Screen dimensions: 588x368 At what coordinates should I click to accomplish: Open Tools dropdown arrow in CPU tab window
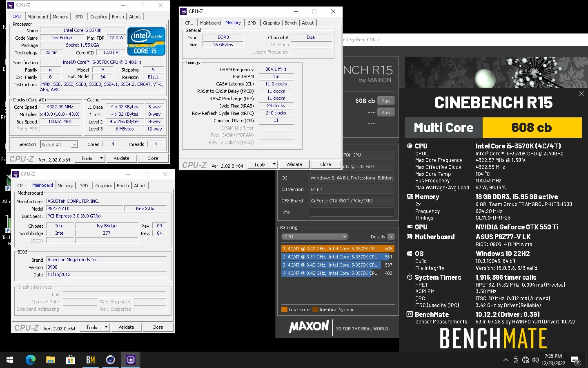pos(102,158)
